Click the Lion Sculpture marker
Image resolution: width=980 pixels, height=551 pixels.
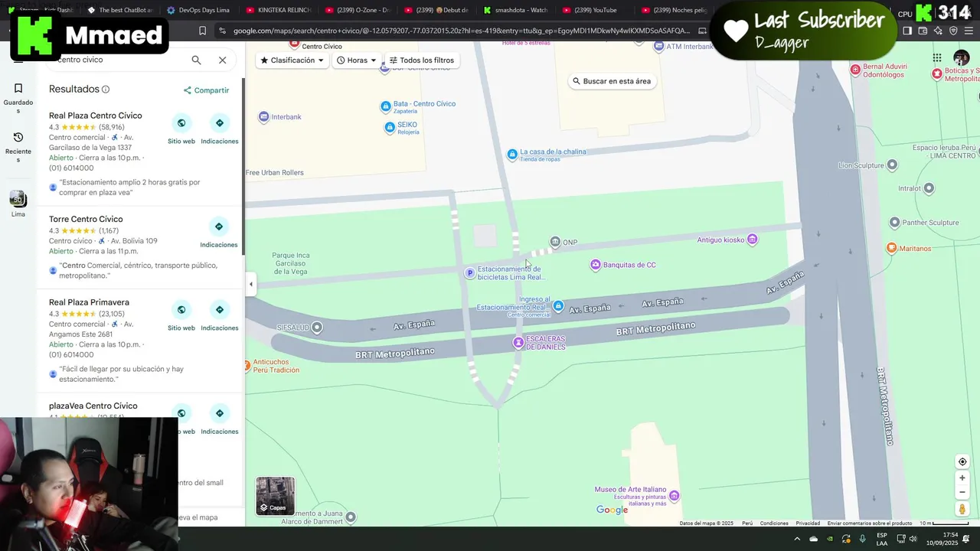click(x=891, y=165)
